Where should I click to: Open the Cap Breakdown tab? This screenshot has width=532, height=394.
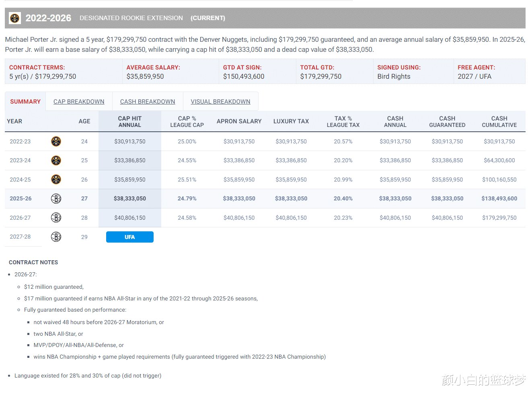79,102
